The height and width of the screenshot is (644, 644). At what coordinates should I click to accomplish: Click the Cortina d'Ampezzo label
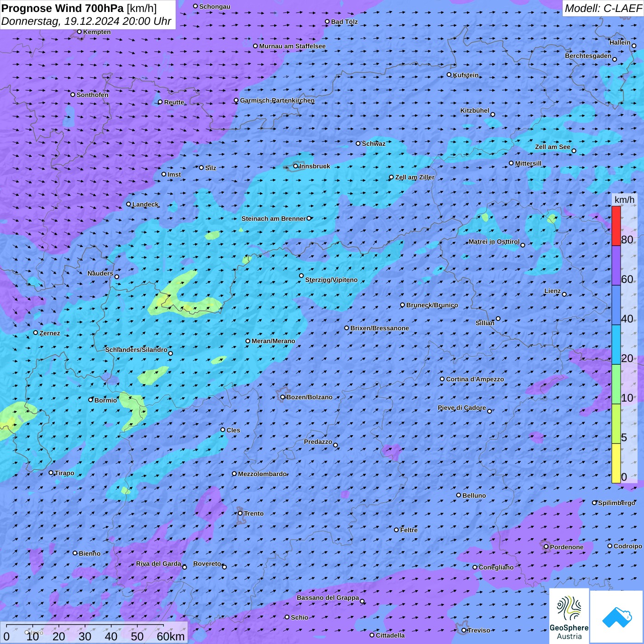475,379
